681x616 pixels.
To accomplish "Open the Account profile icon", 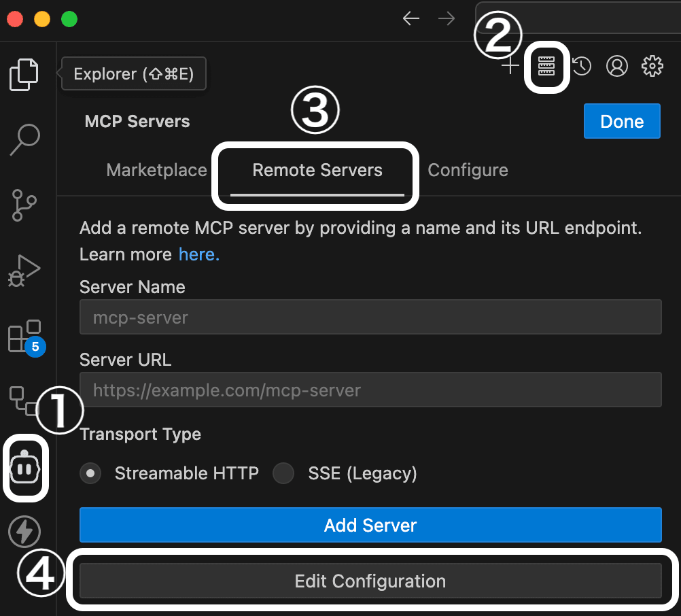I will click(617, 66).
